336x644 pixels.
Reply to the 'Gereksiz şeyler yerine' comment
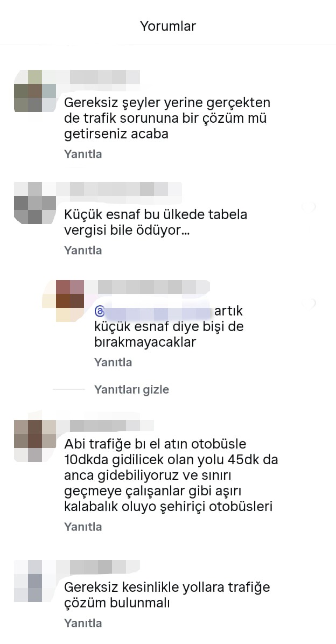coord(83,154)
